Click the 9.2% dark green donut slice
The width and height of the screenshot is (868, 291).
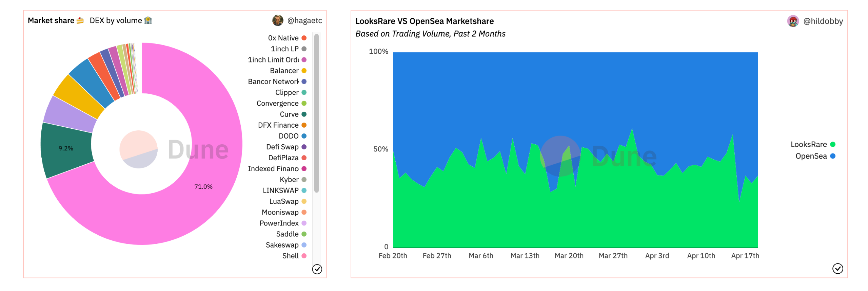pos(66,148)
